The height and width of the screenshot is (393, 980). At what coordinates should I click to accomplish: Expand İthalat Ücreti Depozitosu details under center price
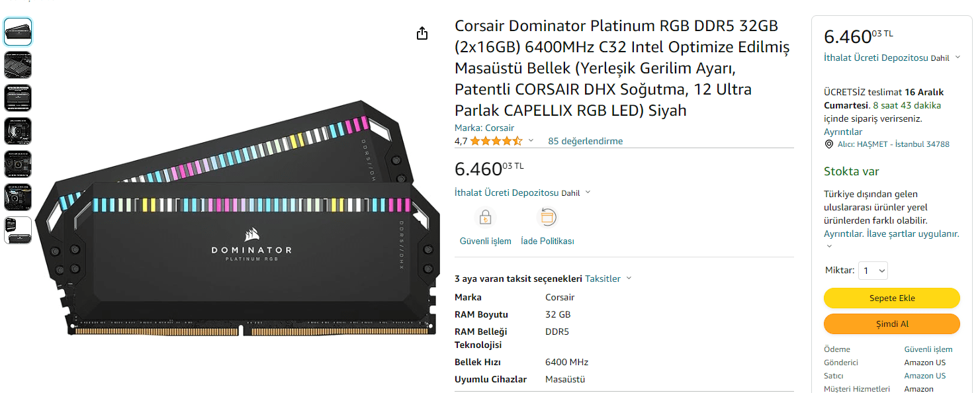pos(588,193)
